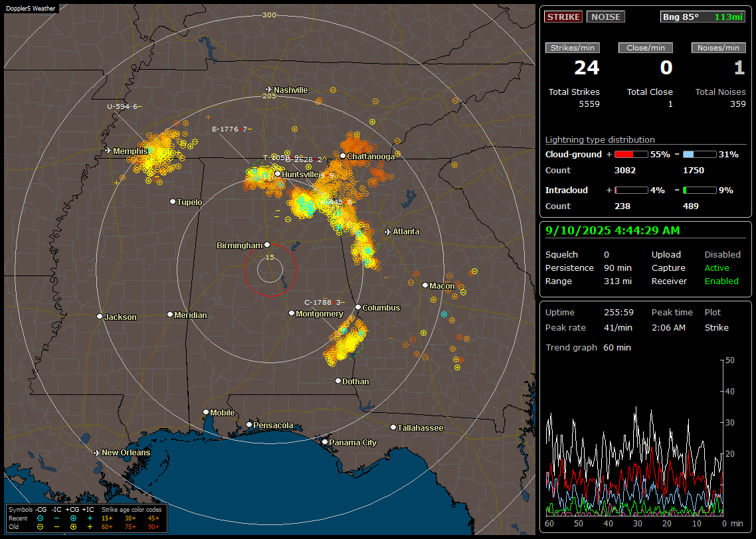Click the storm cell label U-594-6
Screen dimensions: 756x539
click(124, 106)
